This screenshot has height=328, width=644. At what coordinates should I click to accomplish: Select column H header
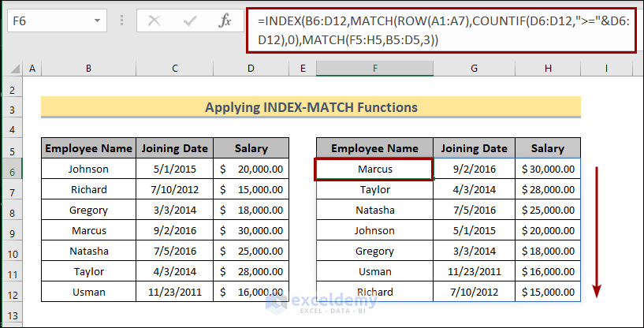pos(548,69)
